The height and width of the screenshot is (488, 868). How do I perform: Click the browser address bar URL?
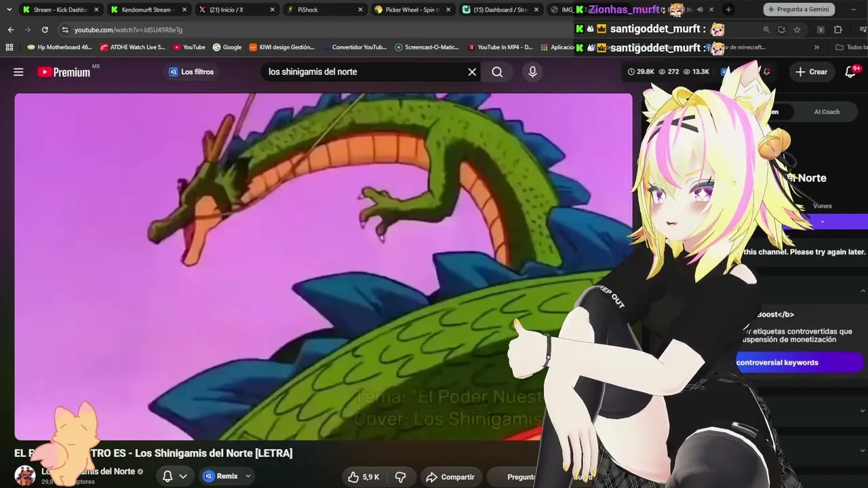tap(128, 30)
